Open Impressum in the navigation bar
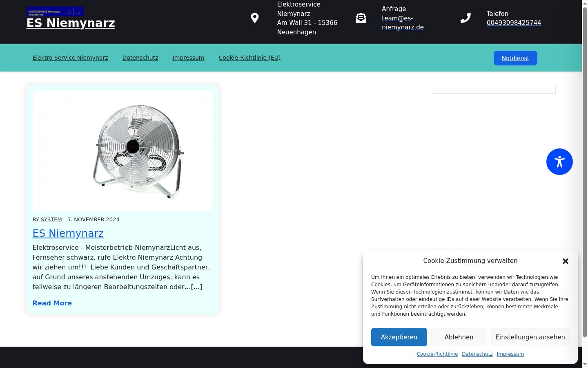The height and width of the screenshot is (368, 588). tap(188, 58)
